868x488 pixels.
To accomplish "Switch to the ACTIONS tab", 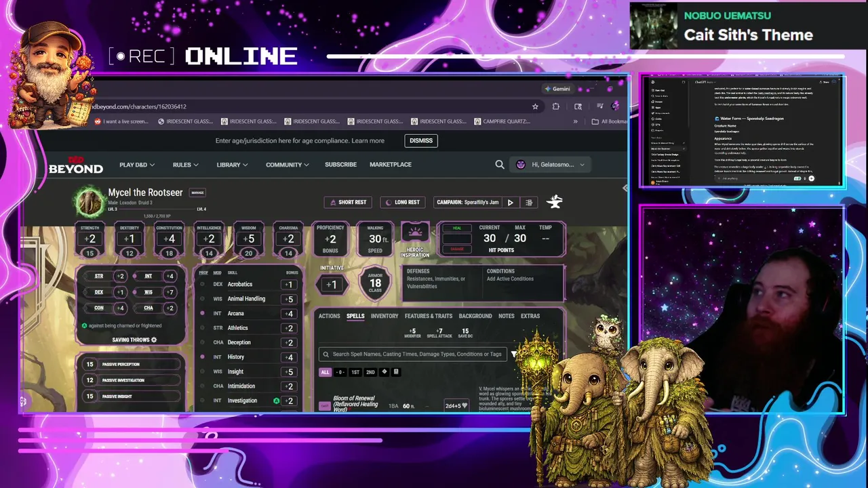I will point(329,316).
